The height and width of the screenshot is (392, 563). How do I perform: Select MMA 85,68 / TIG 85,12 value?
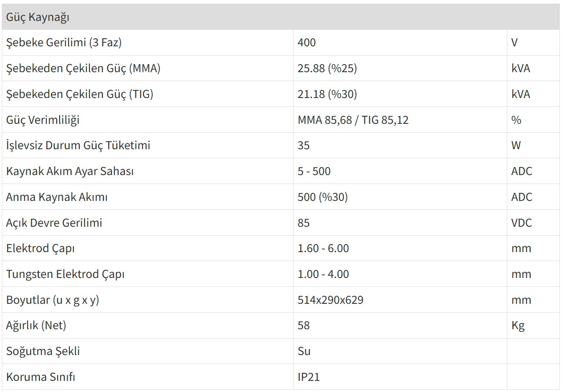(x=353, y=120)
